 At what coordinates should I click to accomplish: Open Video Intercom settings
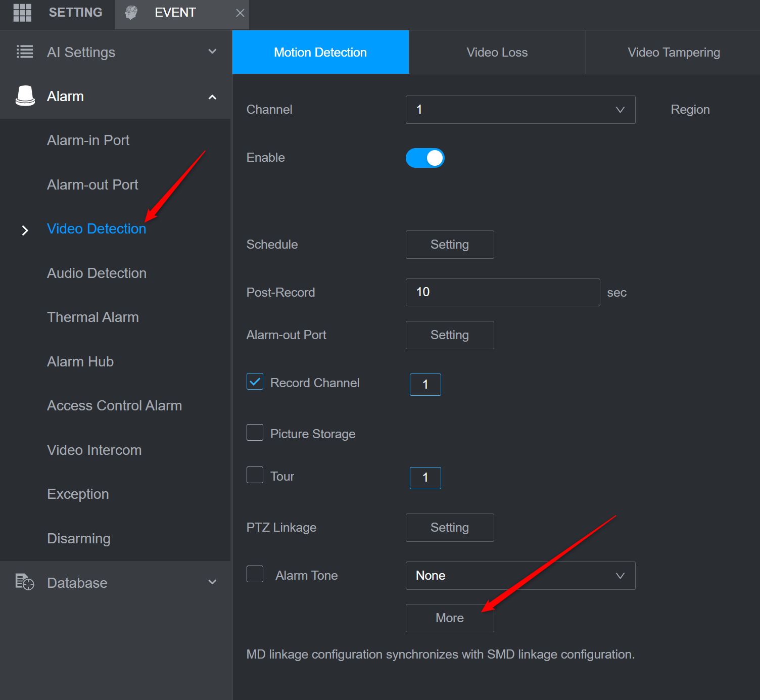click(x=94, y=450)
